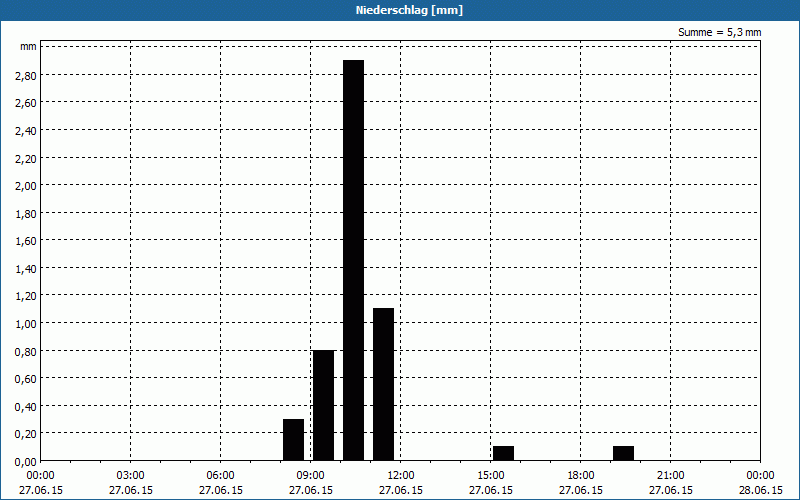Click the 09:00 x-axis time label
The height and width of the screenshot is (500, 800).
tap(310, 476)
